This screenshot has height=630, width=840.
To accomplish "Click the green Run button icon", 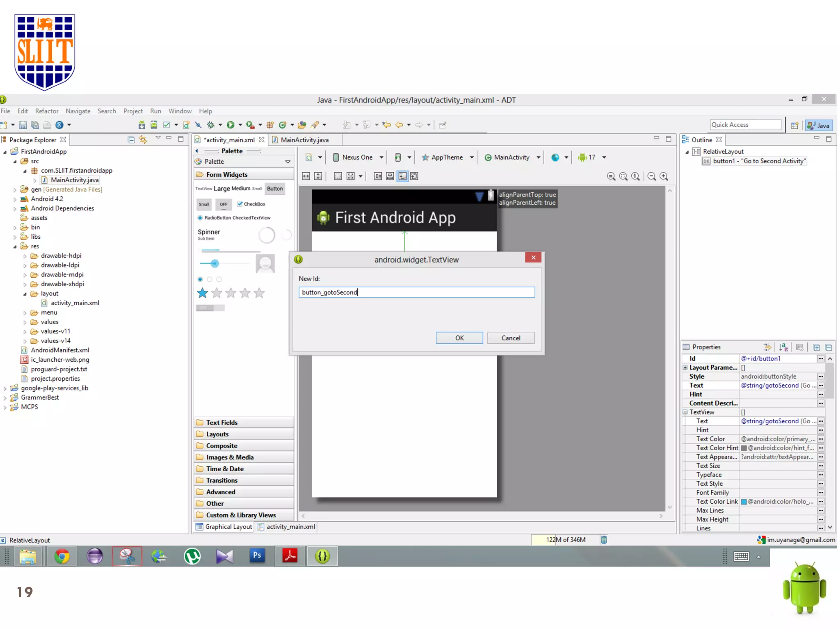I will (x=231, y=125).
